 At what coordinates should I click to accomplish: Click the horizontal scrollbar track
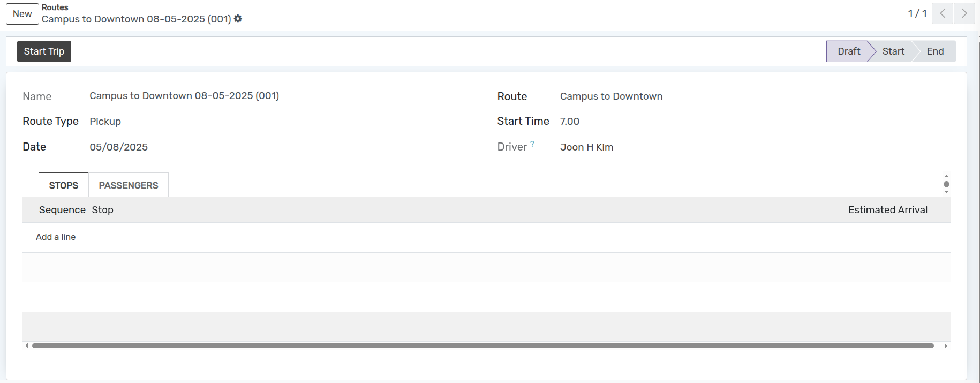482,346
